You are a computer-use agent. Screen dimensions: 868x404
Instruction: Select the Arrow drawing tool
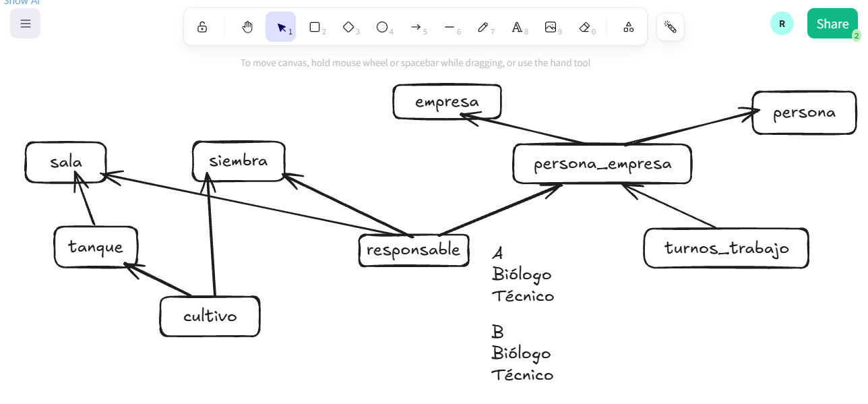416,27
